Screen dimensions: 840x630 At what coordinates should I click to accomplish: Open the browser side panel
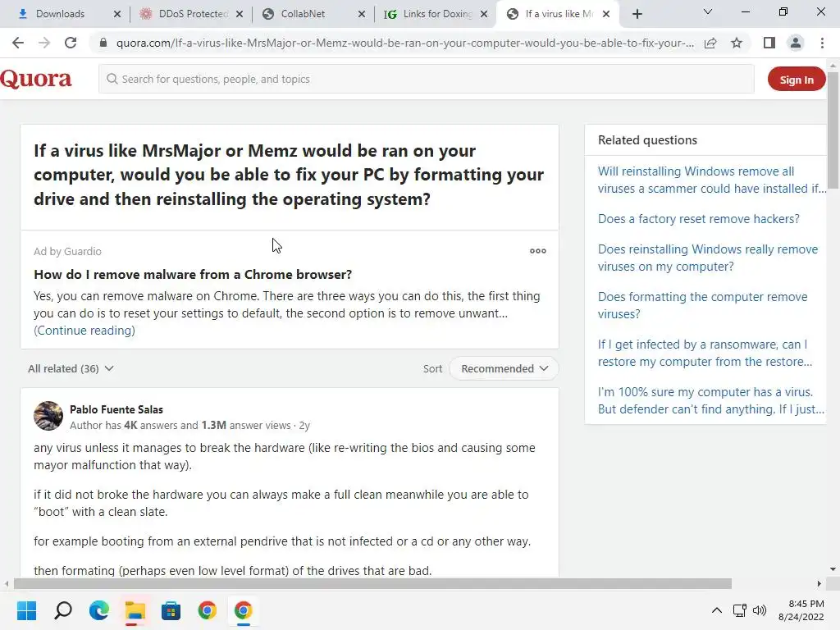(x=769, y=43)
